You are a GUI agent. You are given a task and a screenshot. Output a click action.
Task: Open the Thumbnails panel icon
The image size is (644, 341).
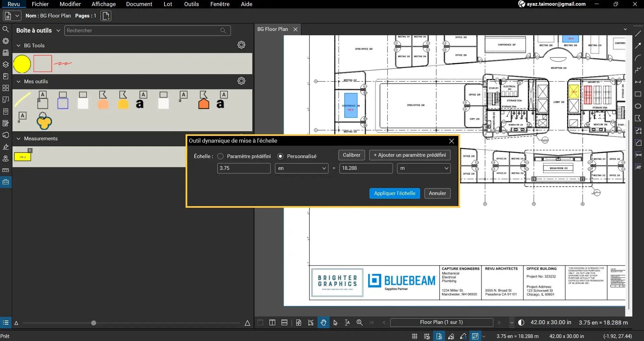click(6, 53)
